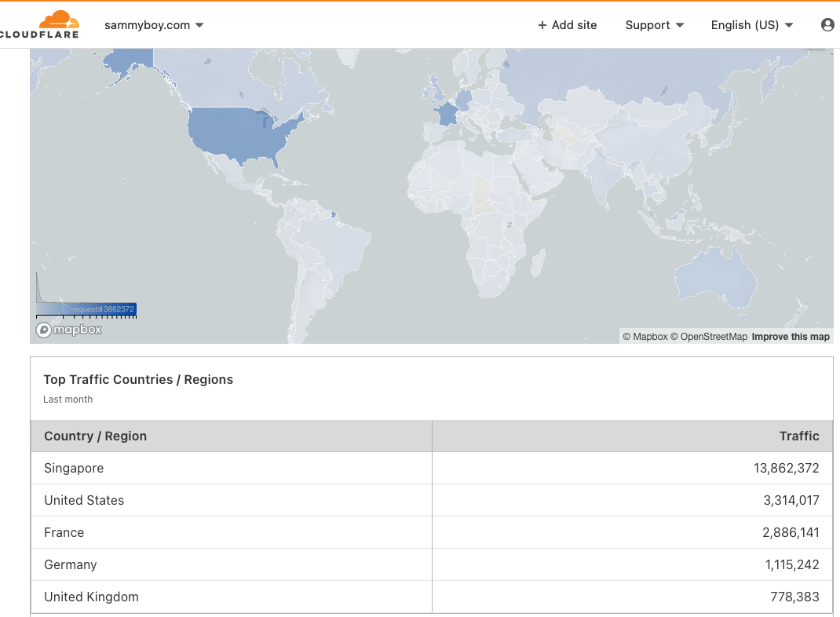Open the sammyboy.com site selector dropdown
The height and width of the screenshot is (617, 840).
[x=154, y=25]
